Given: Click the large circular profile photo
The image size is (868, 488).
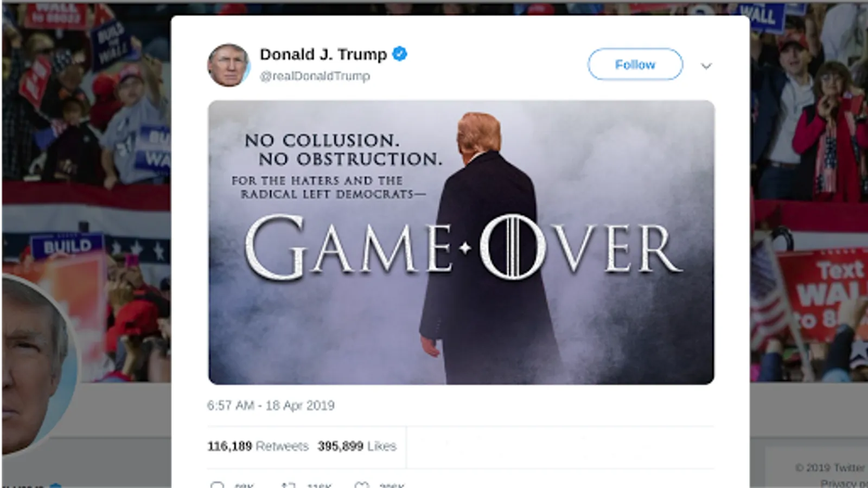Looking at the screenshot, I should coord(37,364).
